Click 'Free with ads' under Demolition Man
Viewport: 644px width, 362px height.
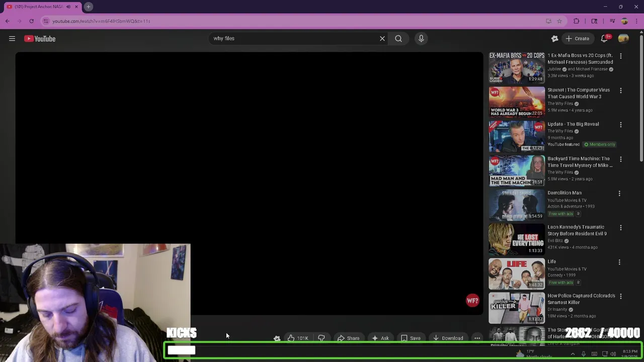point(561,214)
